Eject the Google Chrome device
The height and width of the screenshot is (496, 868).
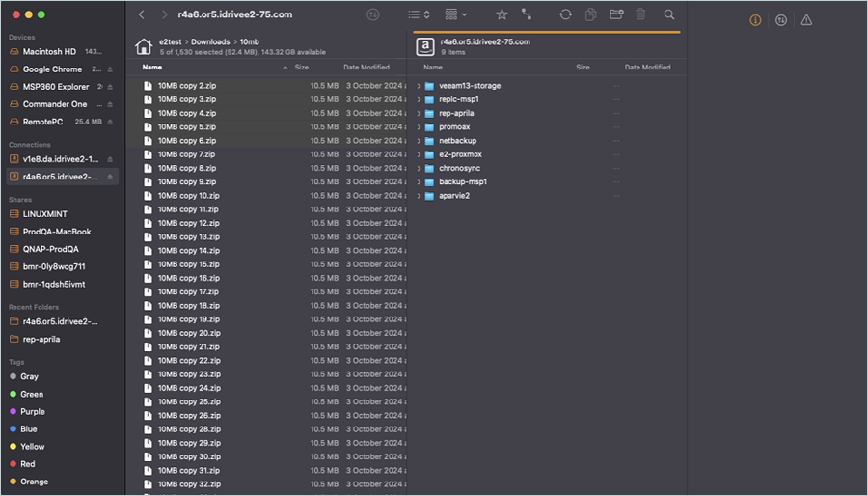click(110, 69)
